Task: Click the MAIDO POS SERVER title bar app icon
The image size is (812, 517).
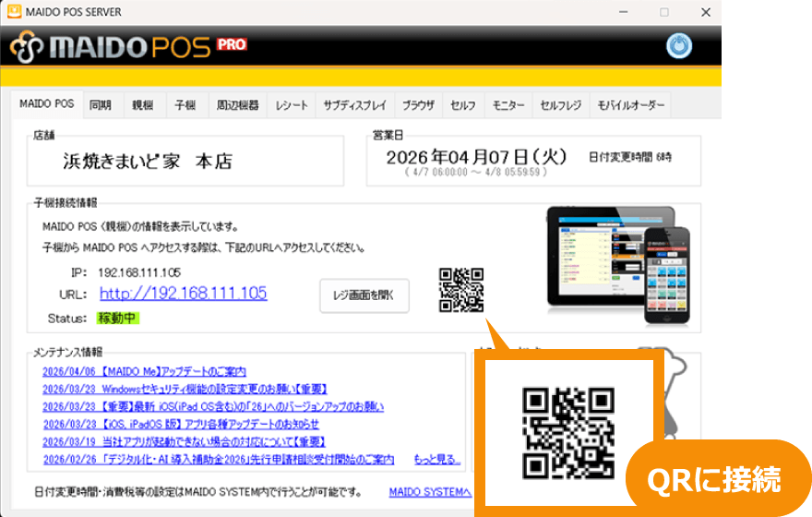Action: tap(14, 11)
